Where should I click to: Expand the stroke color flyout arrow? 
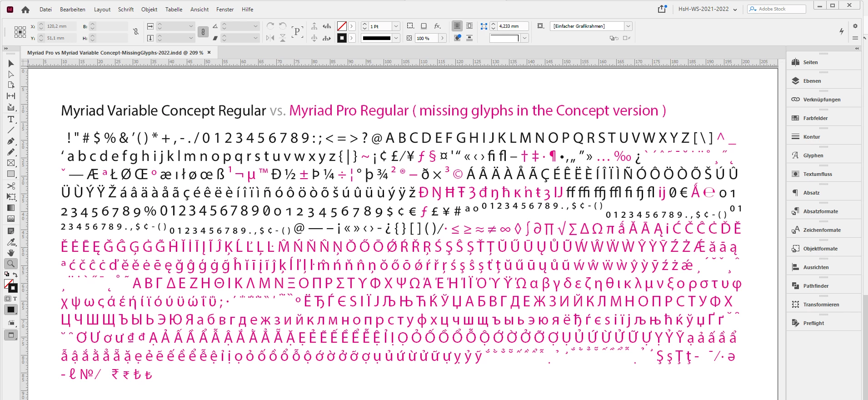coord(352,38)
